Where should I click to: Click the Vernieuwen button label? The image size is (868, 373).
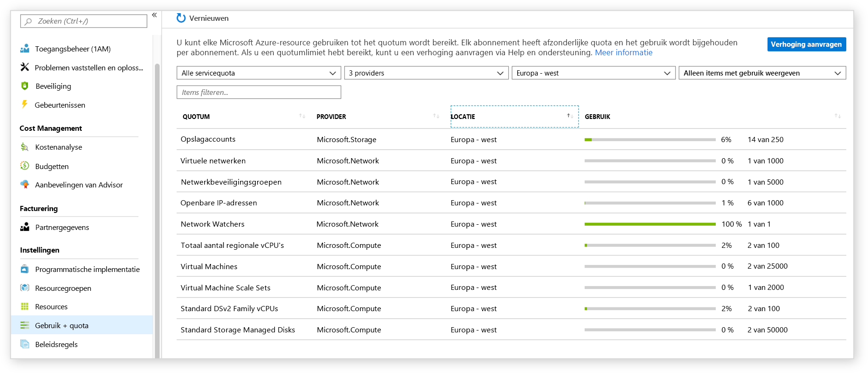[x=208, y=18]
